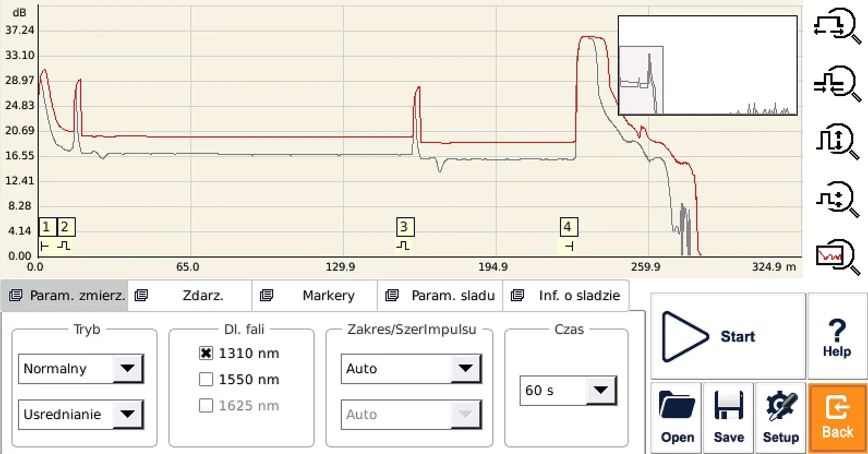Viewport: 868px width, 454px height.
Task: Expand the Normalny mode dropdown
Action: 81,368
